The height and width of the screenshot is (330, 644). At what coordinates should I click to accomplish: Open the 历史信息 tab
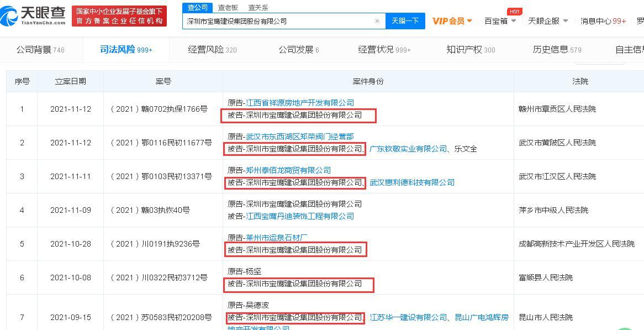[557, 50]
